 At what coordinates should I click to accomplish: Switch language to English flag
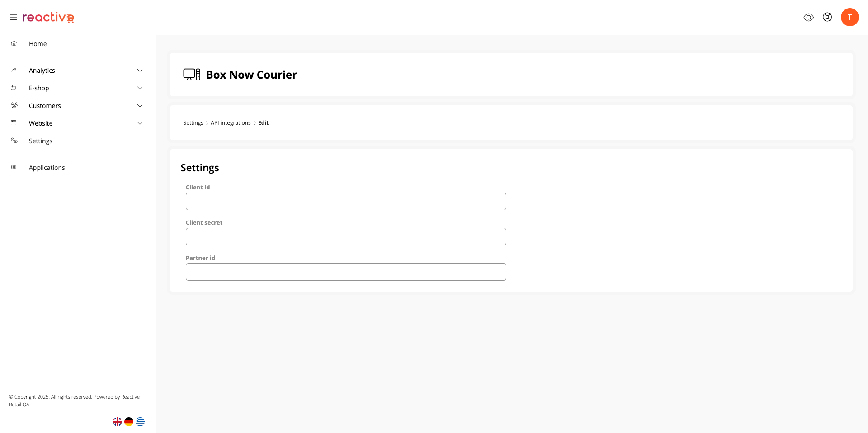click(x=118, y=422)
